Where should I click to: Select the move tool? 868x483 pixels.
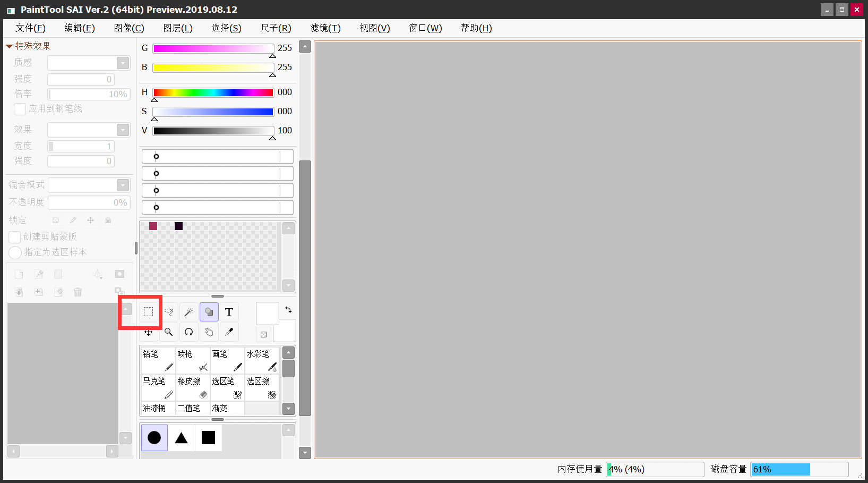pos(149,332)
